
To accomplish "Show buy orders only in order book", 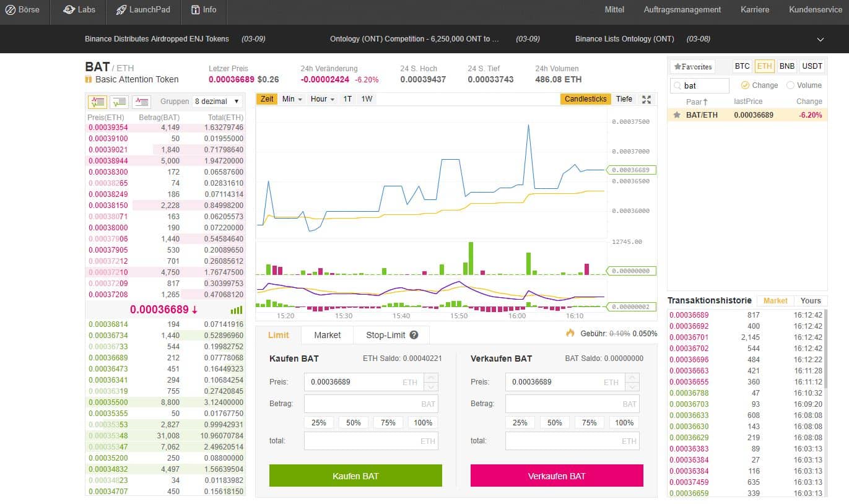I will [x=120, y=102].
